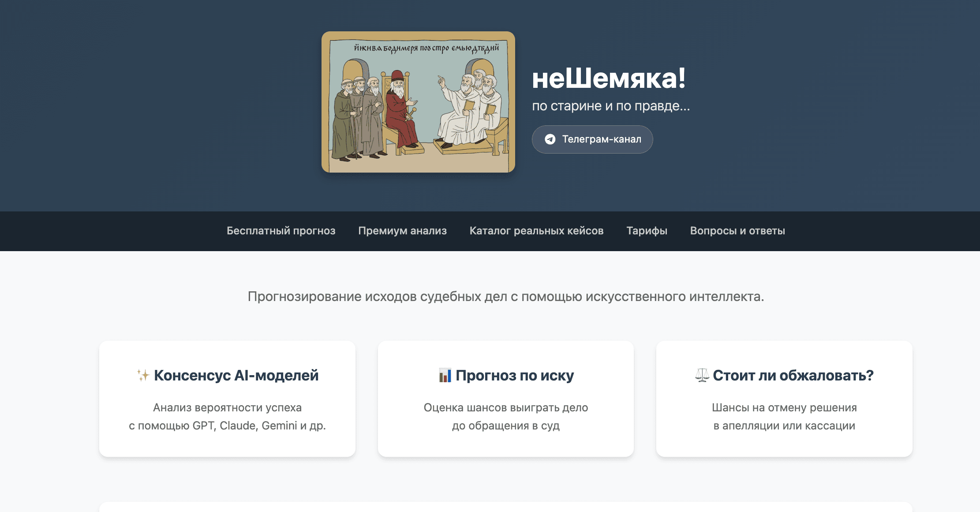Viewport: 980px width, 512px height.
Task: Select the Тарифы navigation item
Action: [647, 231]
